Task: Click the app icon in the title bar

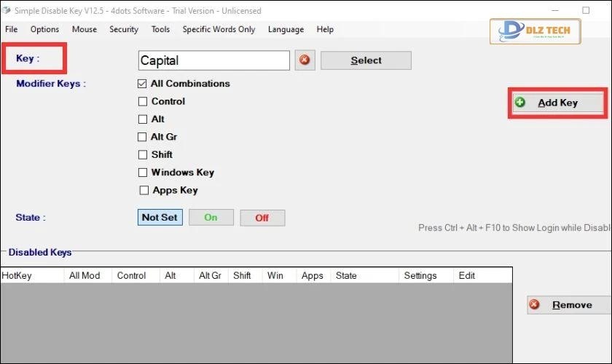Action: [6, 10]
